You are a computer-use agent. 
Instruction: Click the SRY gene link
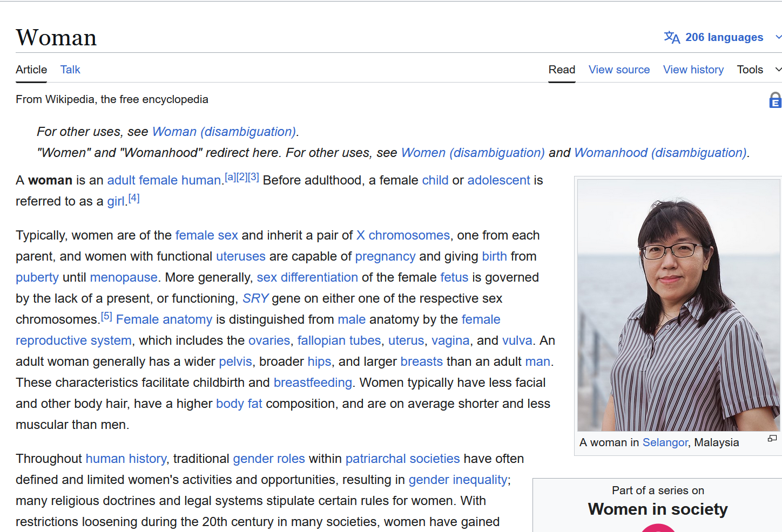255,298
